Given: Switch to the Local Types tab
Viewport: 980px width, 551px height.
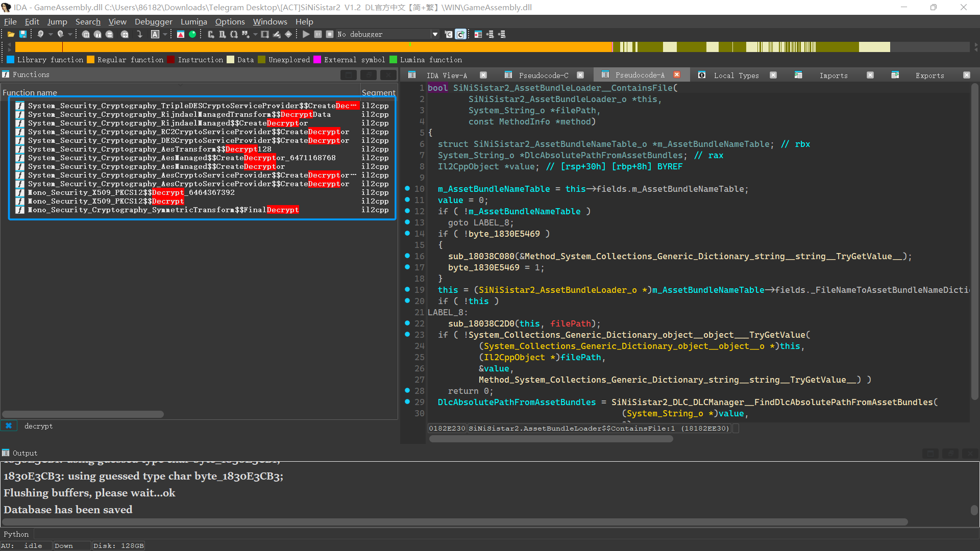Looking at the screenshot, I should pyautogui.click(x=736, y=76).
